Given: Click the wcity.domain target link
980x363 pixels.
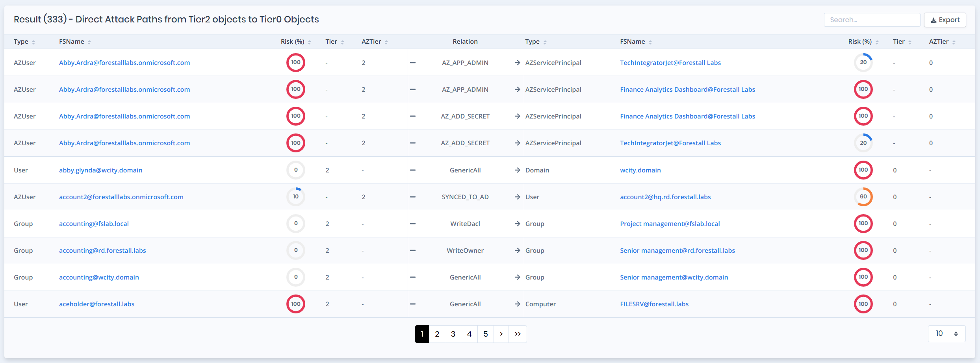Looking at the screenshot, I should pyautogui.click(x=640, y=170).
